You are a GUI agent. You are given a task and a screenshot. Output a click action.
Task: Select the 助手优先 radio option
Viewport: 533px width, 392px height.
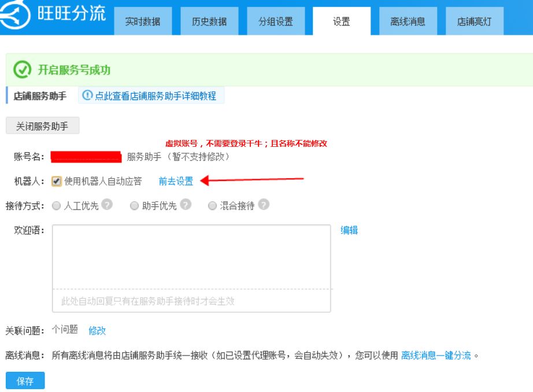point(134,206)
